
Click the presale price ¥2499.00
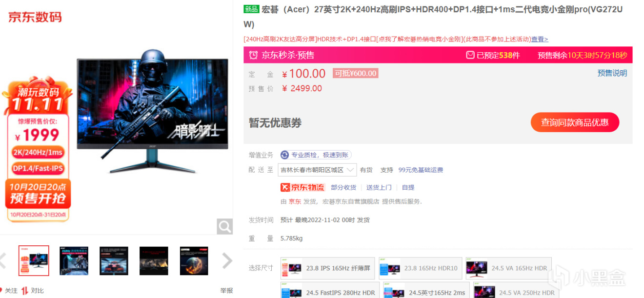[x=302, y=88]
